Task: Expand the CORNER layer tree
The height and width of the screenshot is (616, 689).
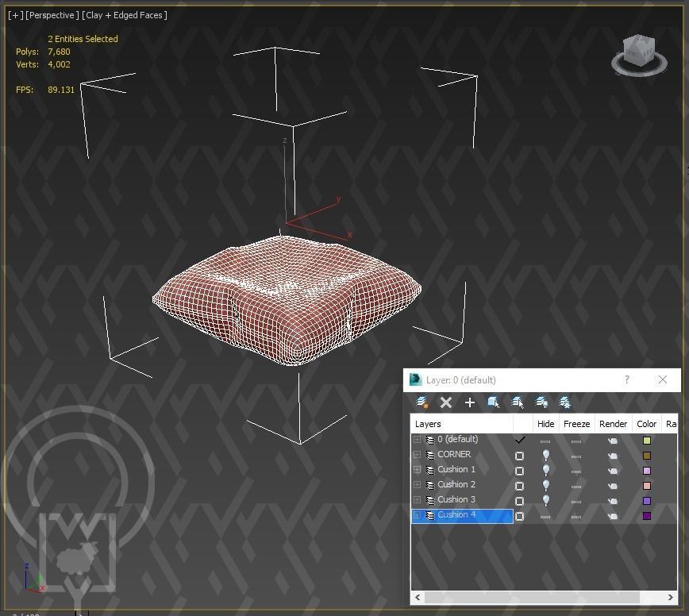Action: pyautogui.click(x=417, y=454)
